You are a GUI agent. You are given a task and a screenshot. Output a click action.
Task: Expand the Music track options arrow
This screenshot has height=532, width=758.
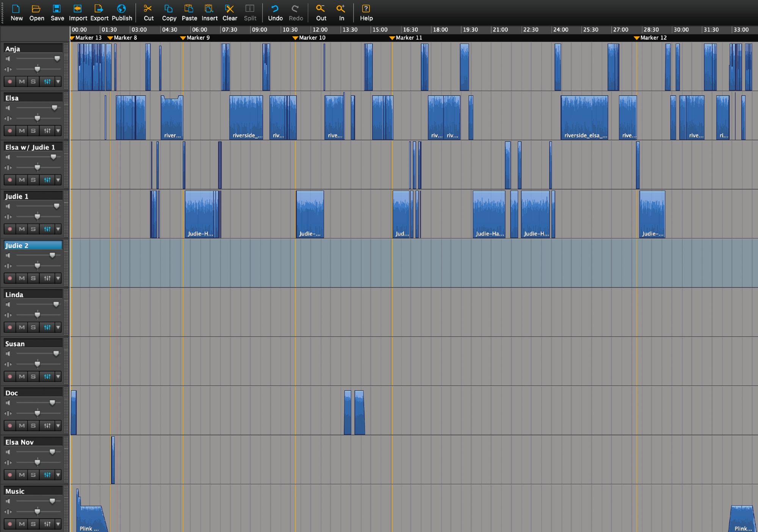pyautogui.click(x=58, y=524)
